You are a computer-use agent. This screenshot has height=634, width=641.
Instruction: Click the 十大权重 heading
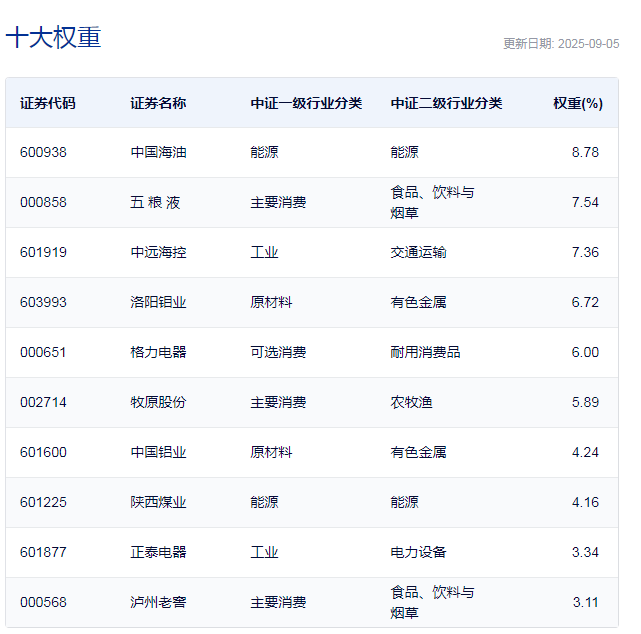point(54,38)
